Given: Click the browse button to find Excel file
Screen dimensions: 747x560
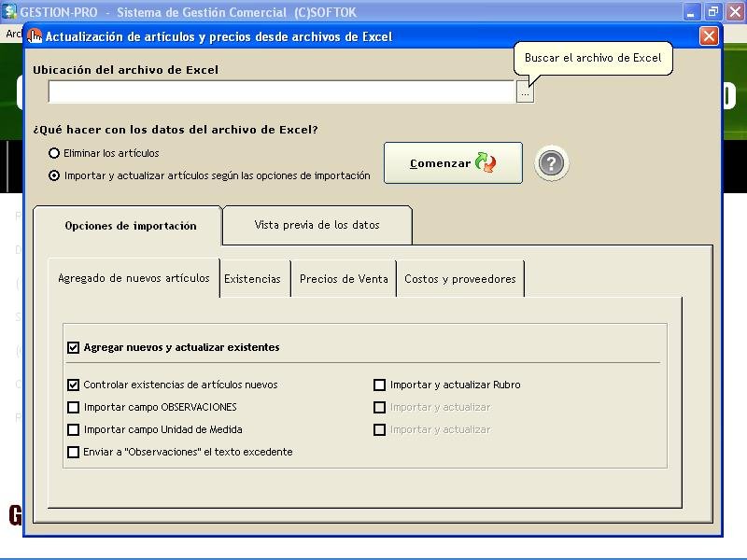Looking at the screenshot, I should point(525,92).
